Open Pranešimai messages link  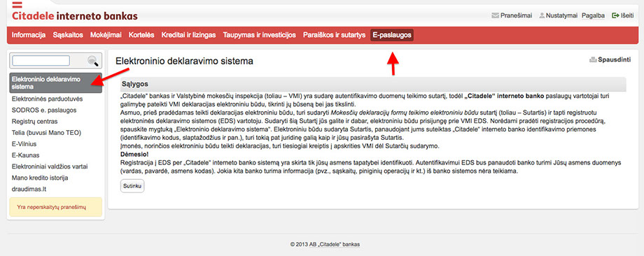click(516, 15)
